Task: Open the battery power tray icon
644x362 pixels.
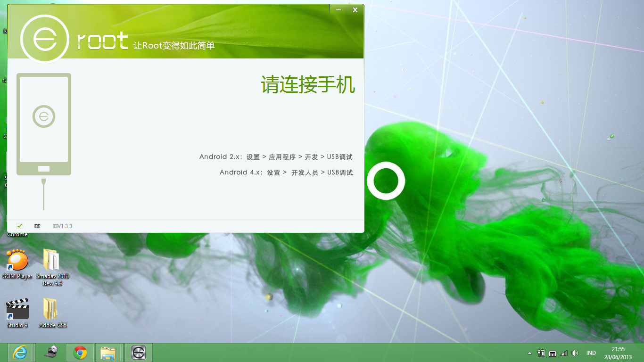Action: pyautogui.click(x=541, y=353)
